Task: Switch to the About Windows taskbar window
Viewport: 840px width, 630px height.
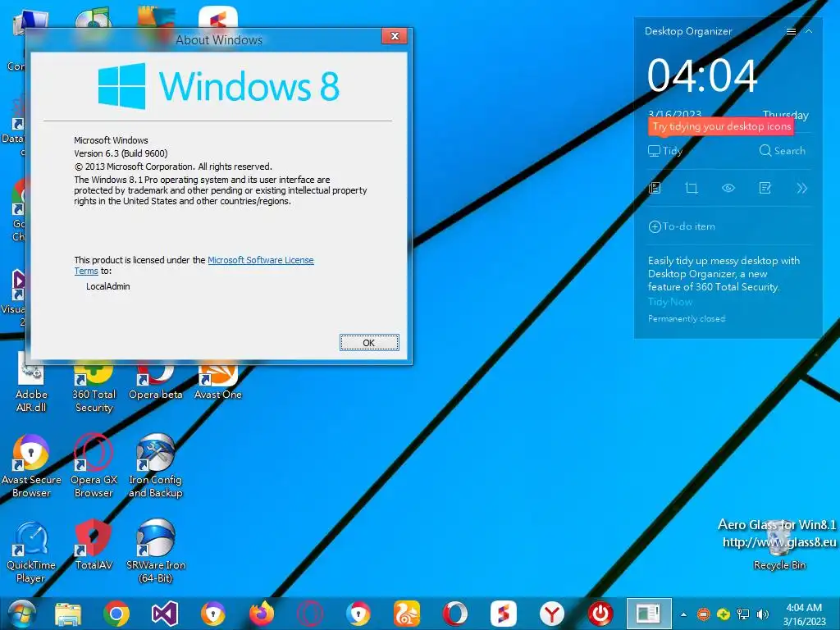Action: (649, 614)
